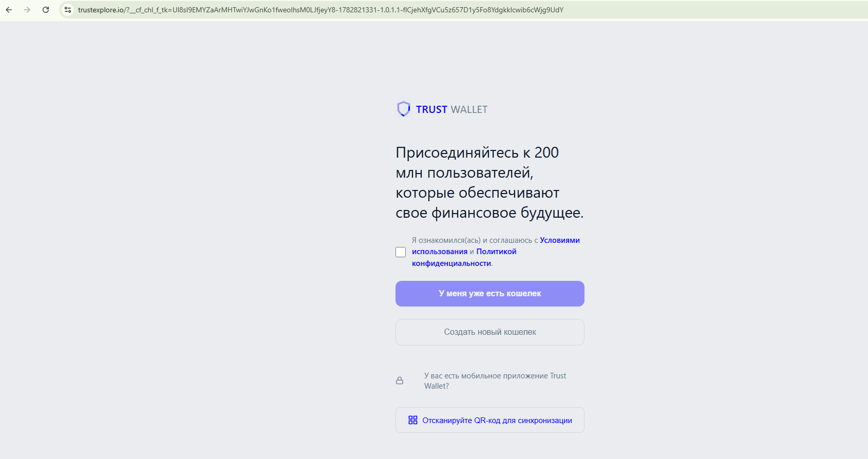Tick the terms agreement checkbox

401,252
